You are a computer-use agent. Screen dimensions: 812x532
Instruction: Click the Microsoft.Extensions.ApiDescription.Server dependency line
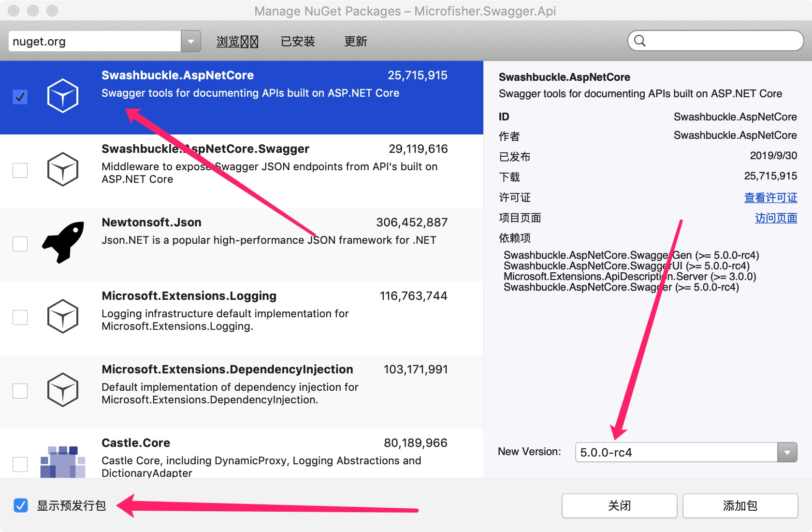pos(630,277)
